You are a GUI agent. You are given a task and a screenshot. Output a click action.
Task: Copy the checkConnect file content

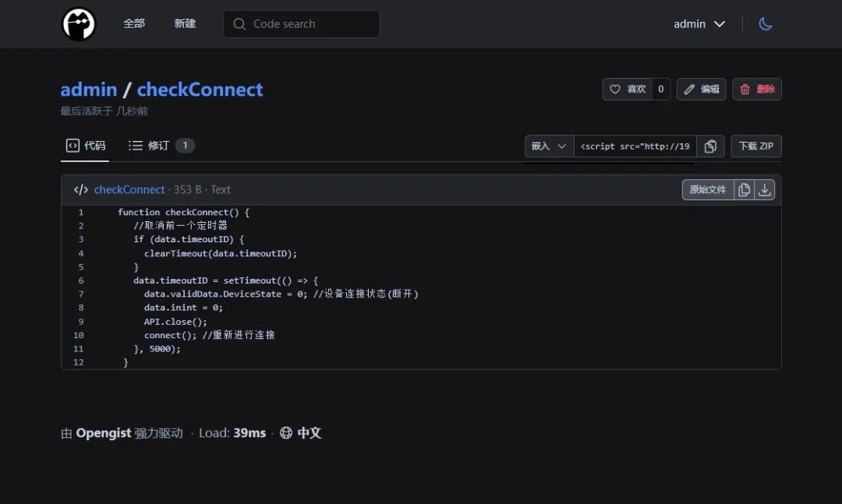click(745, 189)
